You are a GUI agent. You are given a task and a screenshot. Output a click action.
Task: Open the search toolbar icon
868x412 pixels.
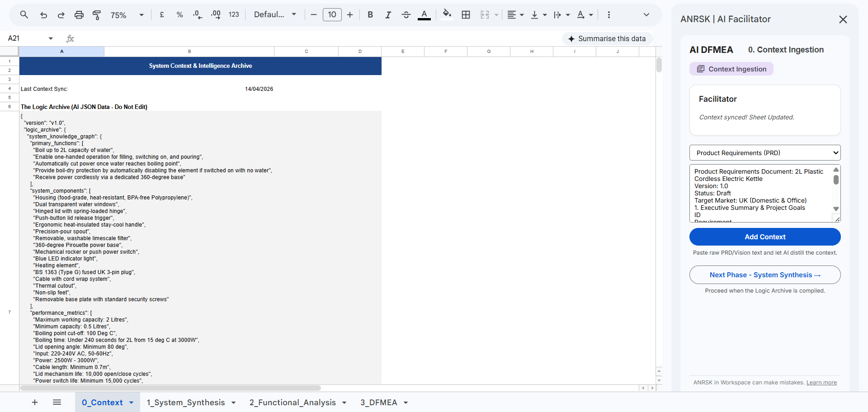(24, 14)
